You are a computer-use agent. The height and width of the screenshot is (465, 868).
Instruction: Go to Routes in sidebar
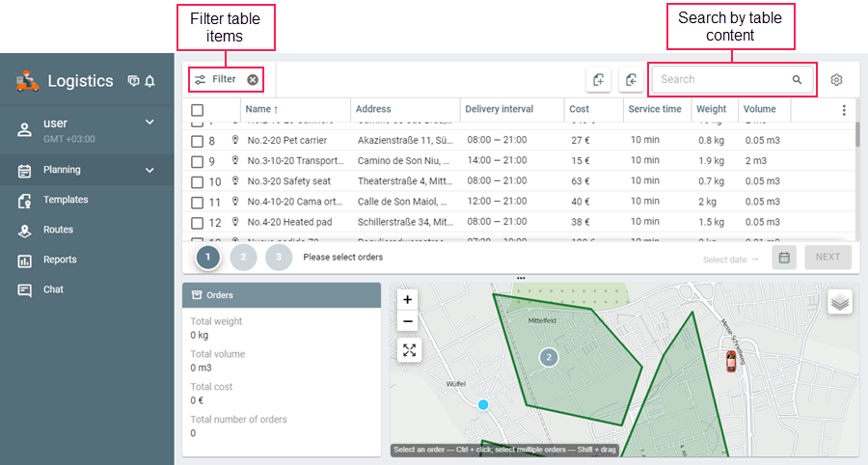coord(60,230)
